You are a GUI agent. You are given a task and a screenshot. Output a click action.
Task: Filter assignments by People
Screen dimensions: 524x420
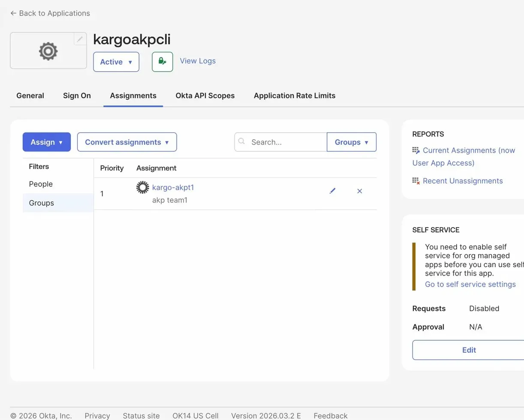pos(41,184)
